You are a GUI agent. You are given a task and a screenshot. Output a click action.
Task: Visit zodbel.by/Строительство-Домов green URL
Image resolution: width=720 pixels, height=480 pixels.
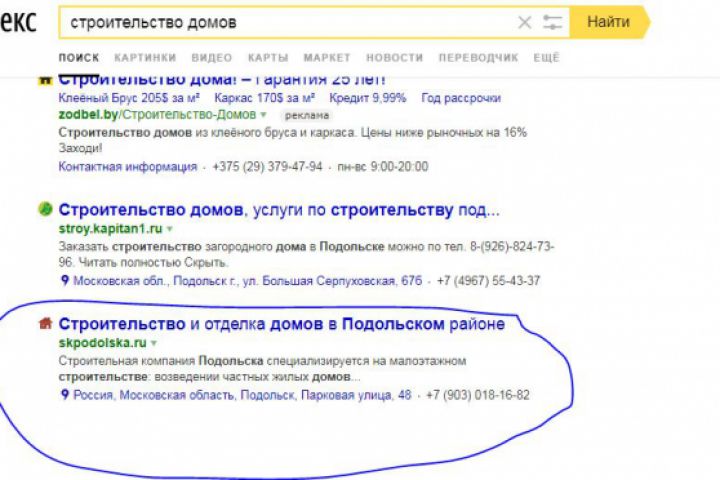(157, 114)
